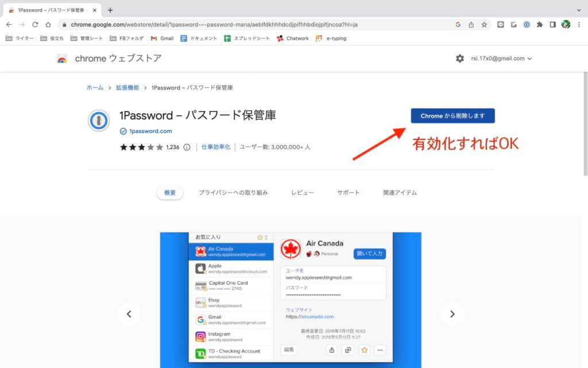
Task: Open the サポート tab
Action: 349,193
